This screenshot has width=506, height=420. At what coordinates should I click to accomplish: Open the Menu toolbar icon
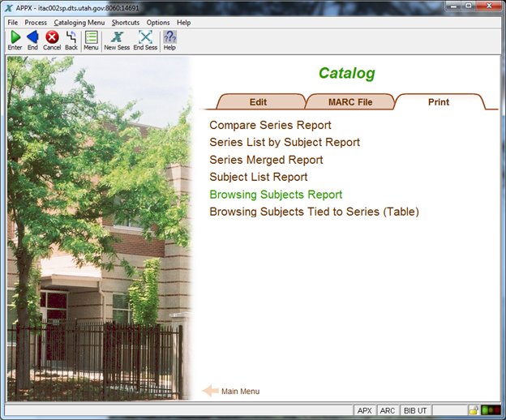pyautogui.click(x=91, y=37)
